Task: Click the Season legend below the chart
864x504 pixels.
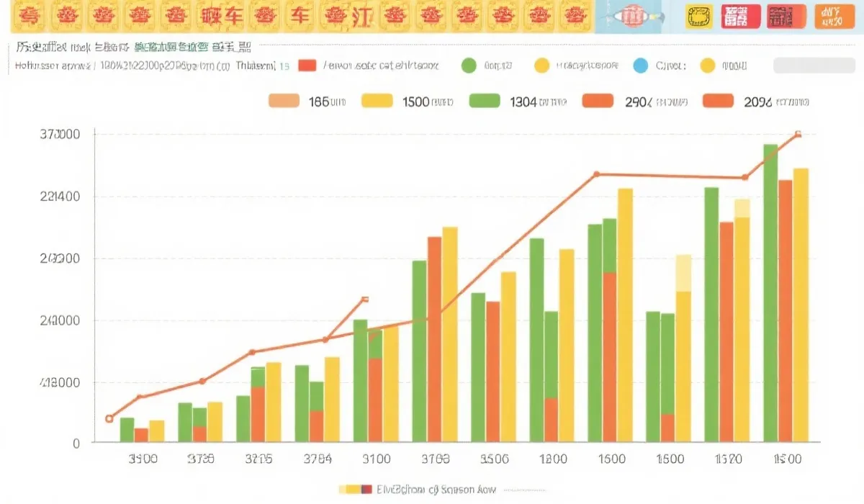Action: tap(418, 490)
